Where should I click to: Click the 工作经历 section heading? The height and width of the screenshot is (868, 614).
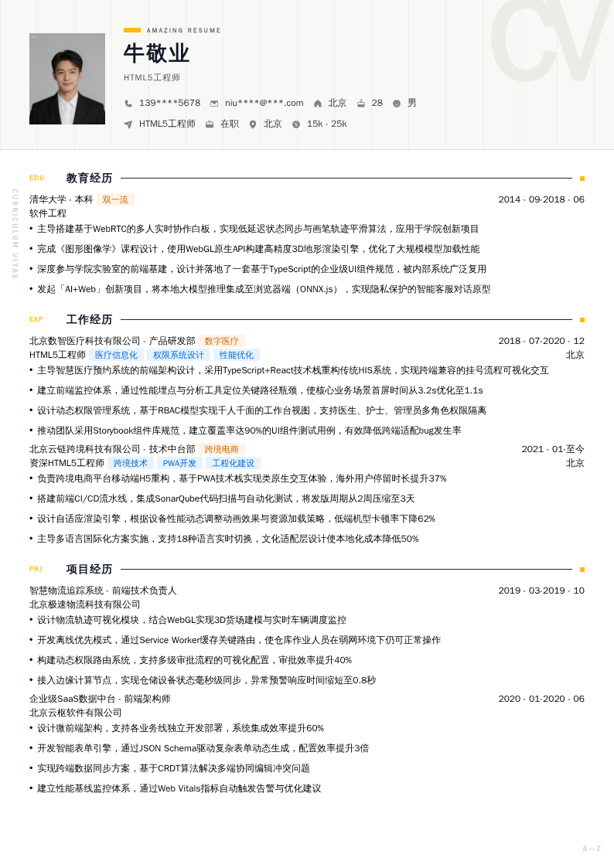[x=89, y=319]
